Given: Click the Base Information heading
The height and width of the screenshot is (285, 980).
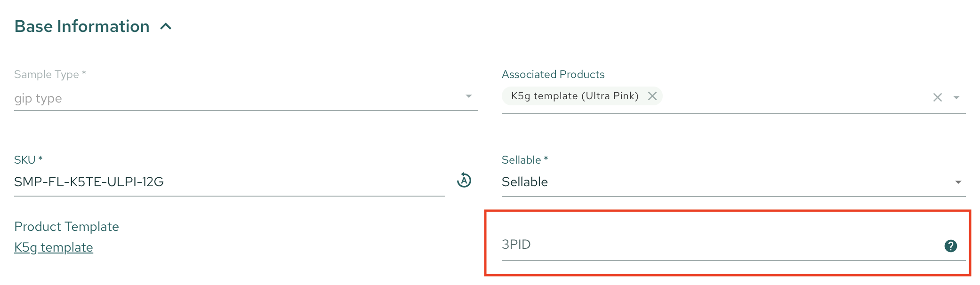Looking at the screenshot, I should [82, 27].
